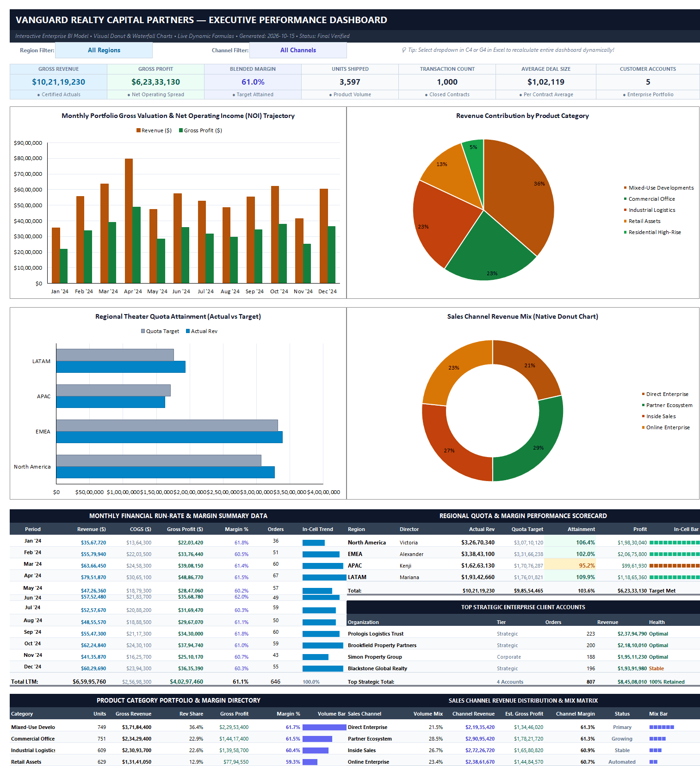Screen dimensions: 700x766
Task: Click the Mar '24 in-cell trend bar
Action: tap(323, 566)
